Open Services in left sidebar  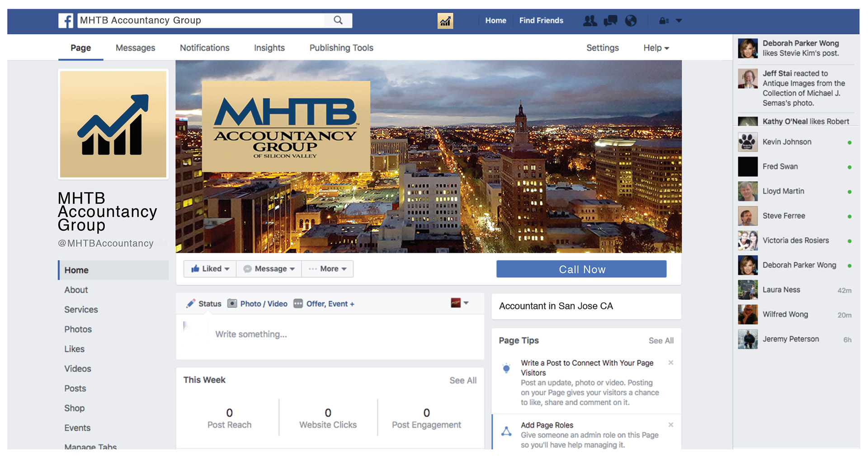click(x=81, y=310)
